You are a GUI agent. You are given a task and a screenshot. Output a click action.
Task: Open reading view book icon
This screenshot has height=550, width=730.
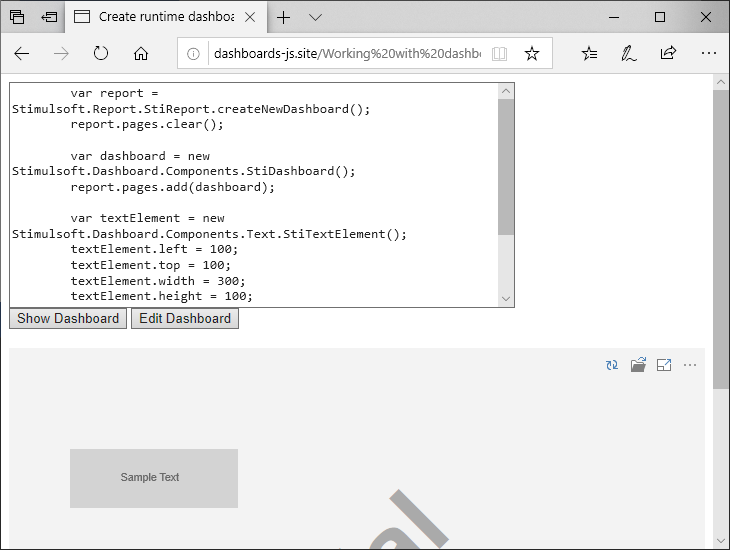coord(499,54)
